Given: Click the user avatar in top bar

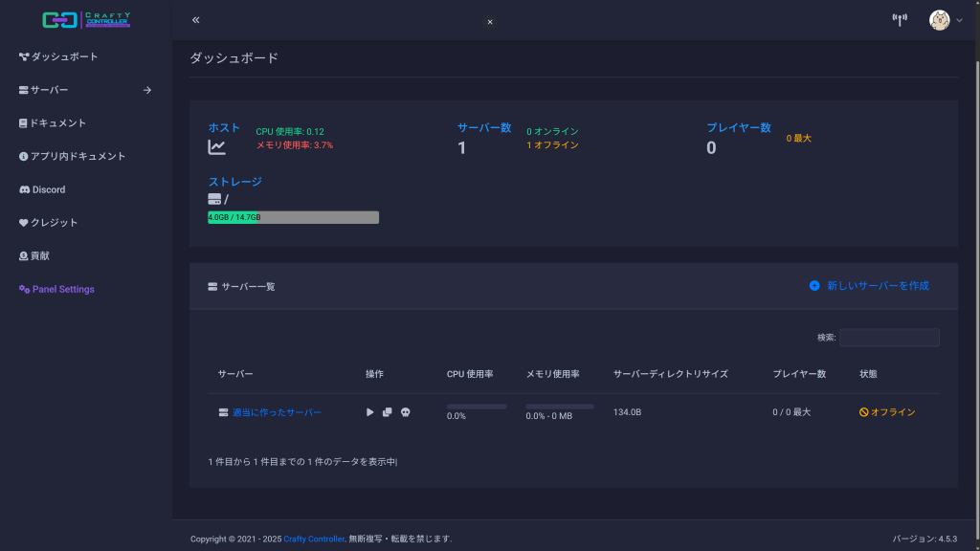Looking at the screenshot, I should (x=940, y=20).
